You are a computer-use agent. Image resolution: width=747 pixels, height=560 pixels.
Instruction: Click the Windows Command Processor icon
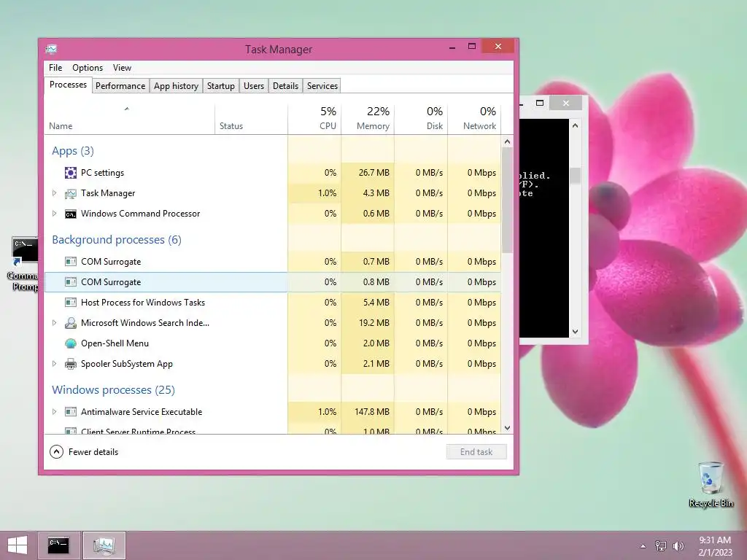71,214
